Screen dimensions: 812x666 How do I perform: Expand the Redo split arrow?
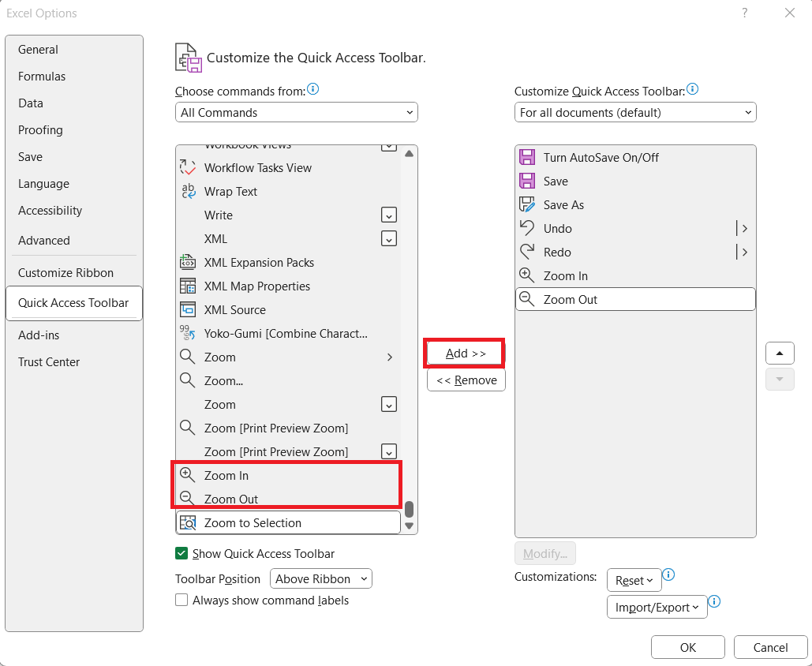click(x=745, y=252)
